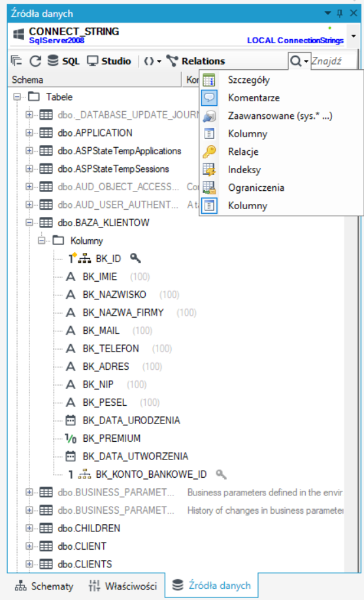364x600 pixels.
Task: Launch Studio from the toolbar
Action: (x=108, y=61)
